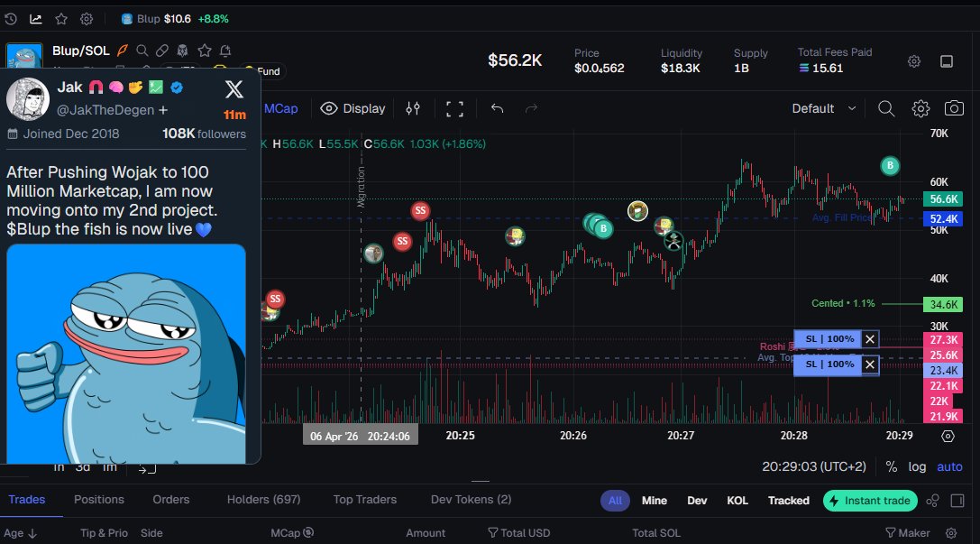Sort trades by Age column

(x=21, y=533)
